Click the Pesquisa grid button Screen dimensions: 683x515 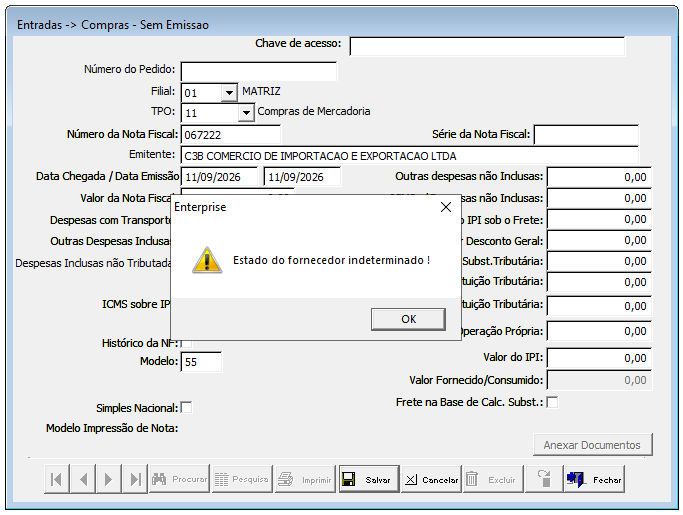[x=242, y=479]
